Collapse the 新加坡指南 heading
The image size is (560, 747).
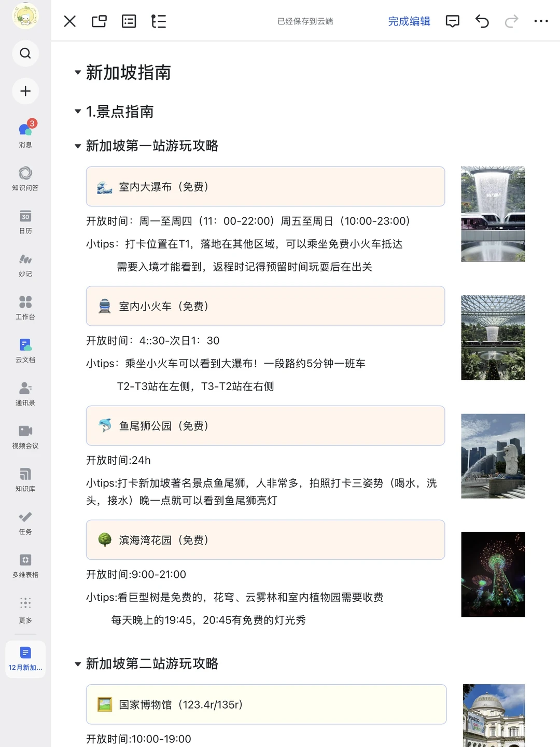76,73
